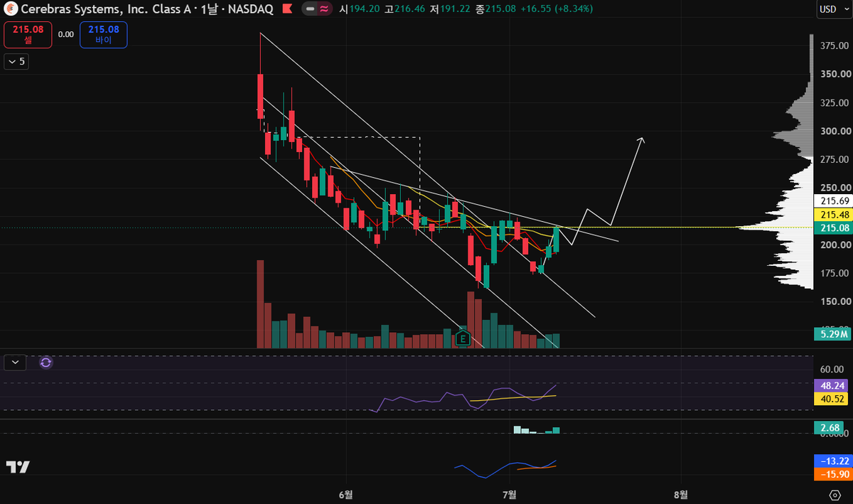Click the +16.55 (+8.34%) change value
853x504 pixels.
557,9
